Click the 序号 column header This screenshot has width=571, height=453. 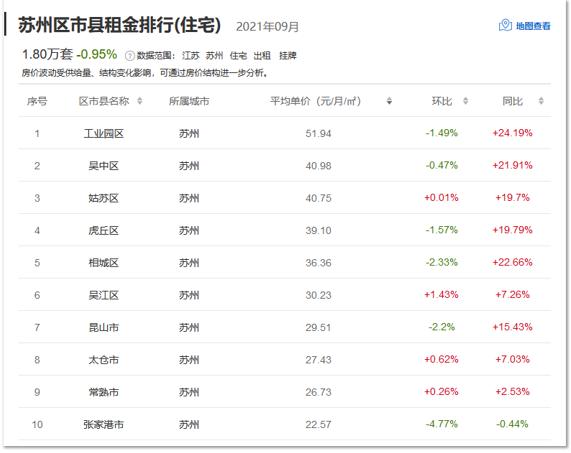point(37,101)
